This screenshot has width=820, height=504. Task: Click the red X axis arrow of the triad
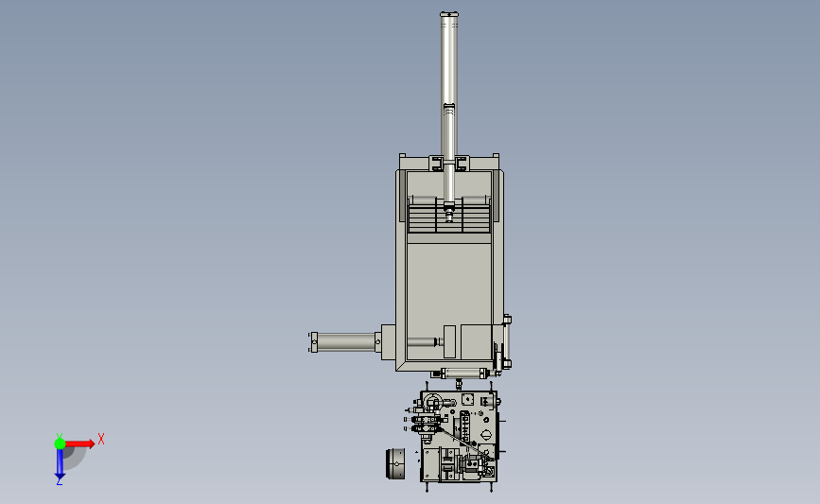pos(80,443)
